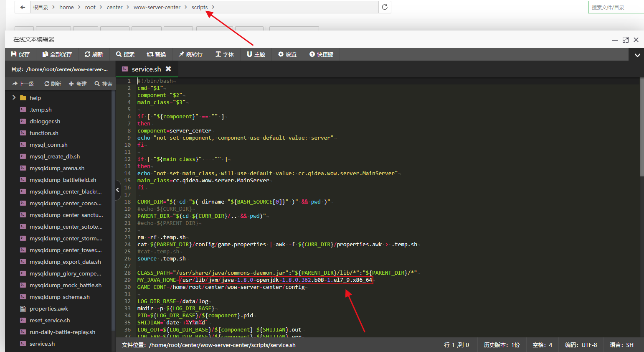Open editor Settings (设置)
This screenshot has width=644, height=352.
tap(287, 54)
